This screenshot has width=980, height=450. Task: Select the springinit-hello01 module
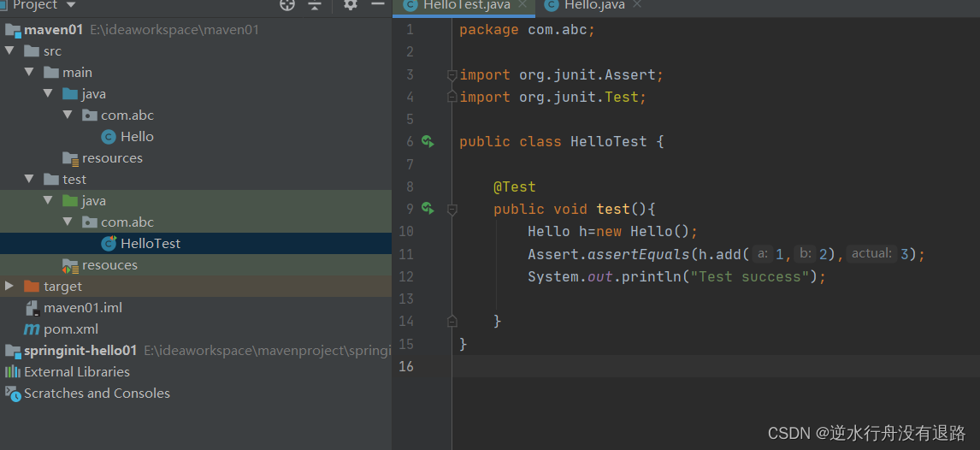point(80,350)
